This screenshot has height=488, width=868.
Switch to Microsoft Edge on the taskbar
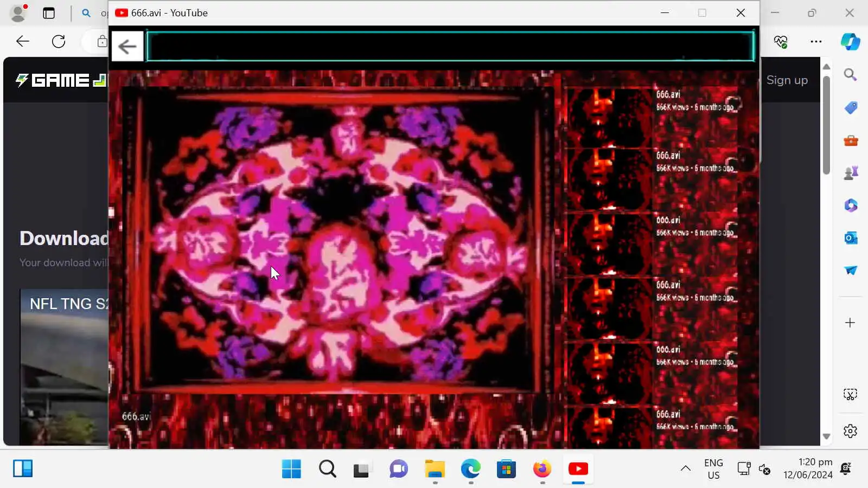pyautogui.click(x=470, y=469)
